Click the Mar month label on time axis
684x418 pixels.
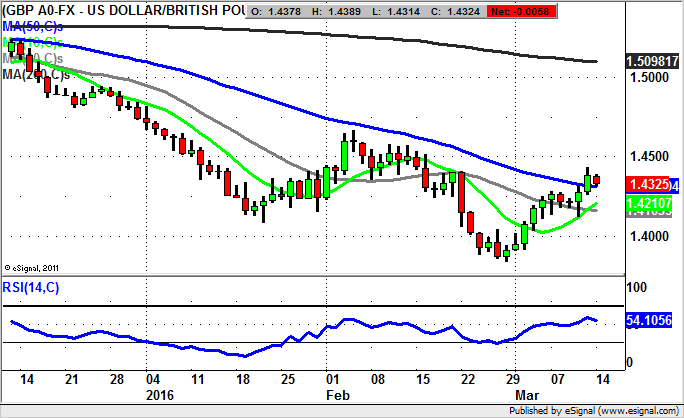click(x=519, y=394)
